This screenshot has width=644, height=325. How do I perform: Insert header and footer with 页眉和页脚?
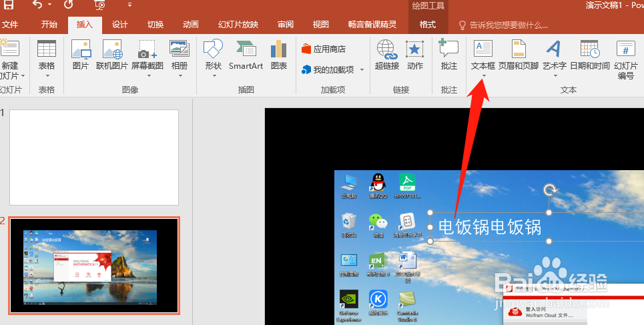click(x=519, y=55)
